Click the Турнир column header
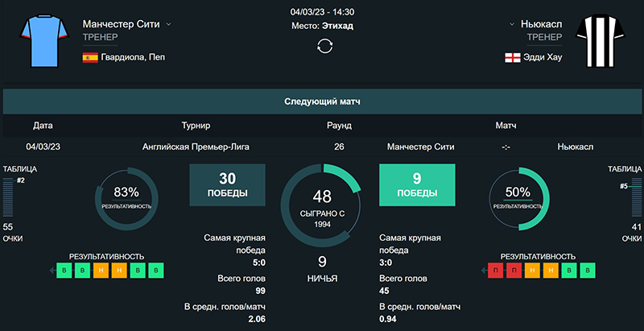644x331 pixels. point(196,126)
